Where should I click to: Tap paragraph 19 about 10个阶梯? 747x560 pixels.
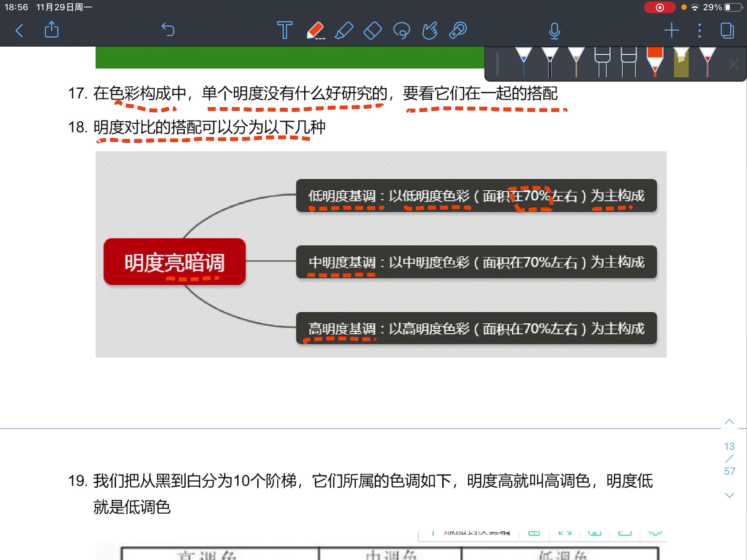pos(360,494)
